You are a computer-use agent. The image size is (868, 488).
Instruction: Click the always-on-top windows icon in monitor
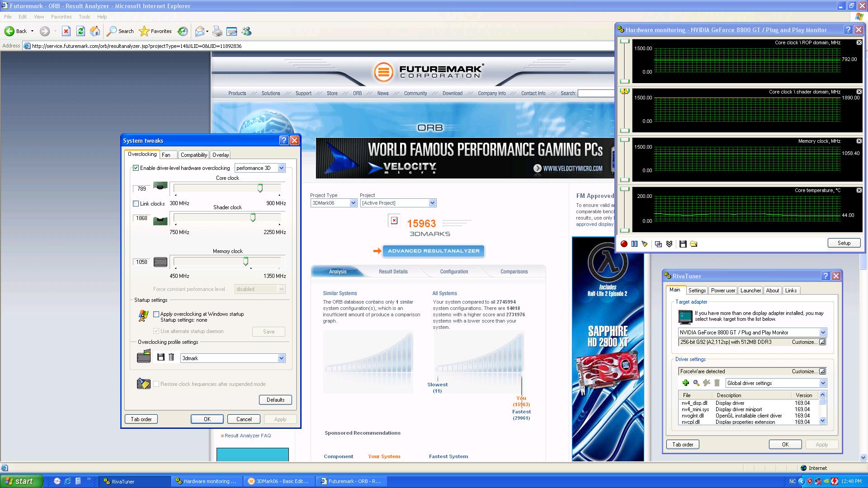pyautogui.click(x=659, y=244)
